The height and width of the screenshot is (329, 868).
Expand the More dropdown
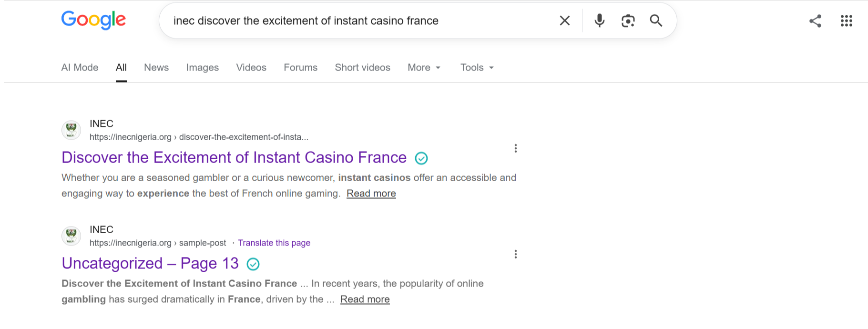424,67
